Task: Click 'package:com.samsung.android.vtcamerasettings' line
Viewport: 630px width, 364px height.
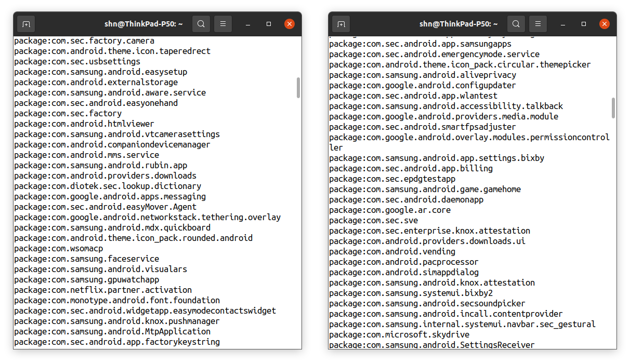Action: 117,134
